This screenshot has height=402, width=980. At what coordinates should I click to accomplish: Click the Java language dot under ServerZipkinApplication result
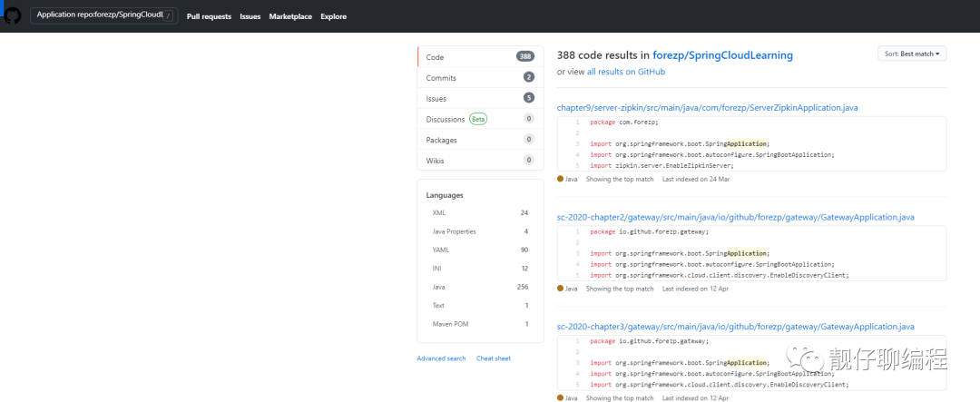point(561,180)
